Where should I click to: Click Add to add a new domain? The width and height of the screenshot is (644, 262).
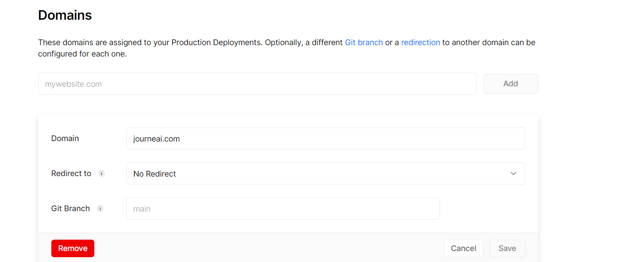click(510, 83)
